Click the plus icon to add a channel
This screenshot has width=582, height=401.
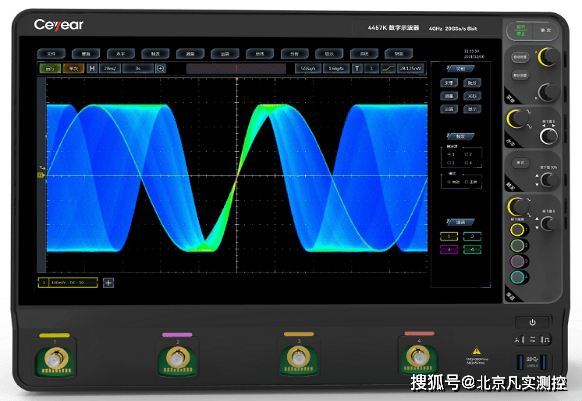pyautogui.click(x=108, y=283)
